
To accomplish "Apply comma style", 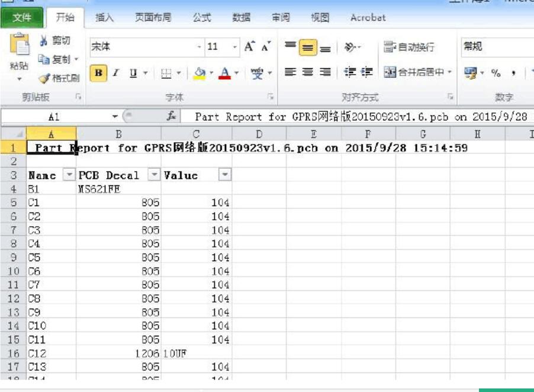I will coord(513,73).
